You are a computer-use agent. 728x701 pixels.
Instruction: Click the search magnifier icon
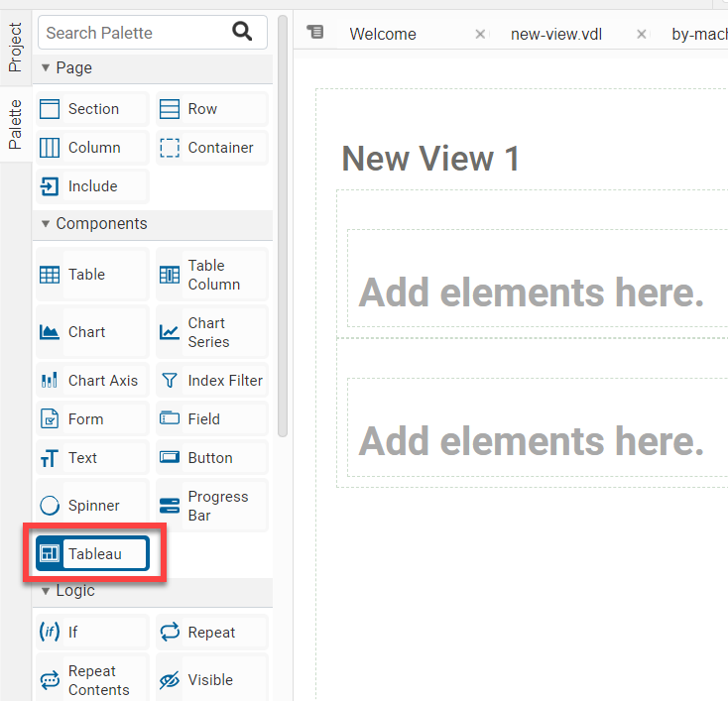(x=243, y=32)
